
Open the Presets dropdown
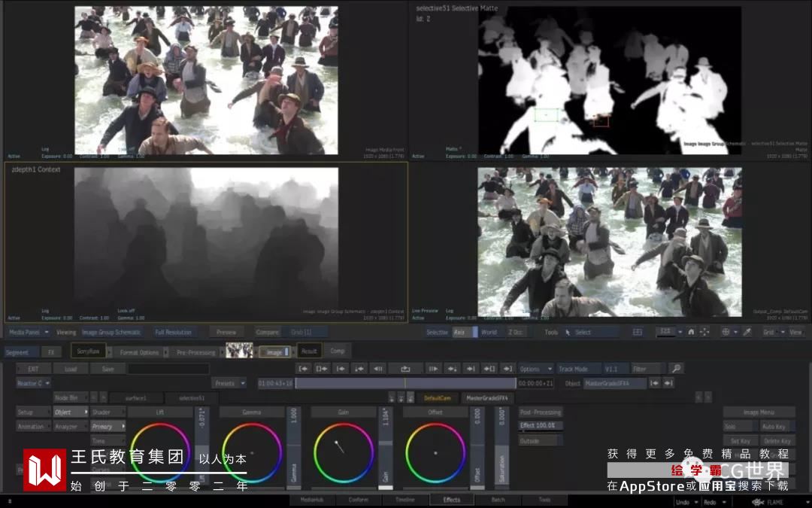tap(229, 383)
